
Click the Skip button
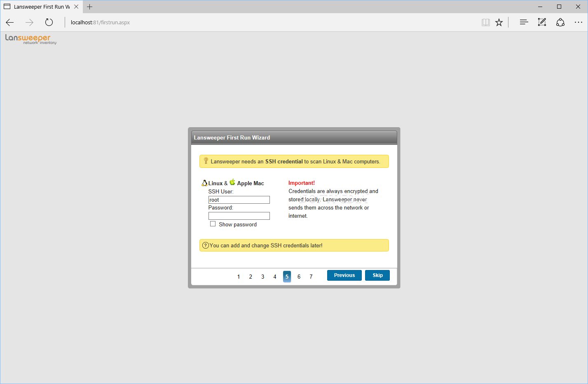(x=377, y=275)
